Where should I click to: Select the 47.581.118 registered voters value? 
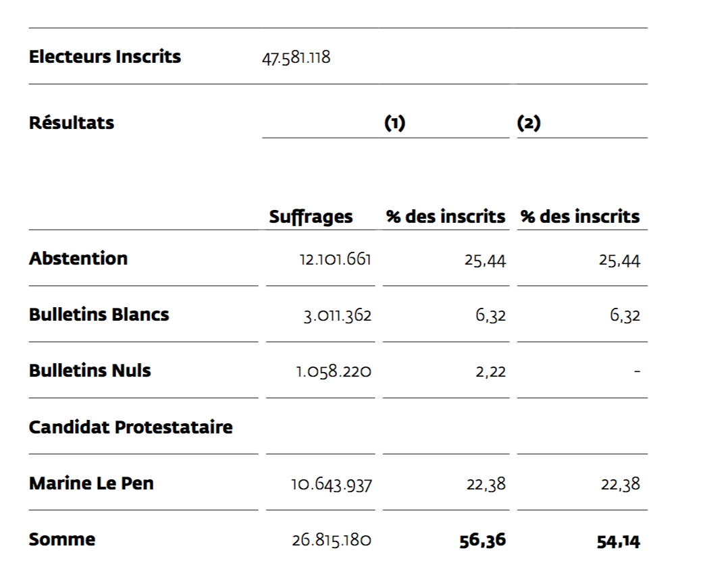[x=296, y=57]
